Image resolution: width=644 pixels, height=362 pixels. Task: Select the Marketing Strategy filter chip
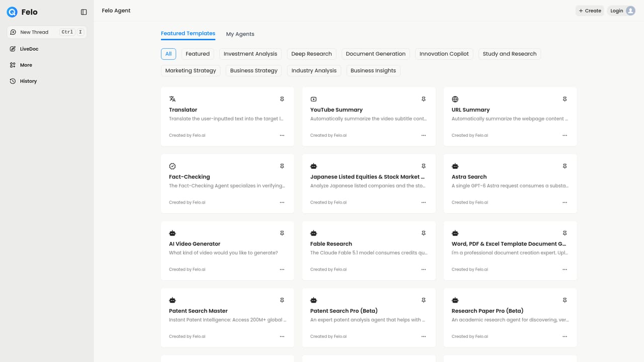(x=191, y=70)
